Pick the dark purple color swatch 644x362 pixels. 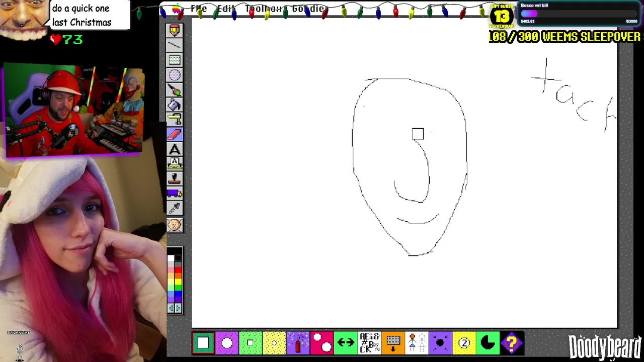(x=178, y=300)
